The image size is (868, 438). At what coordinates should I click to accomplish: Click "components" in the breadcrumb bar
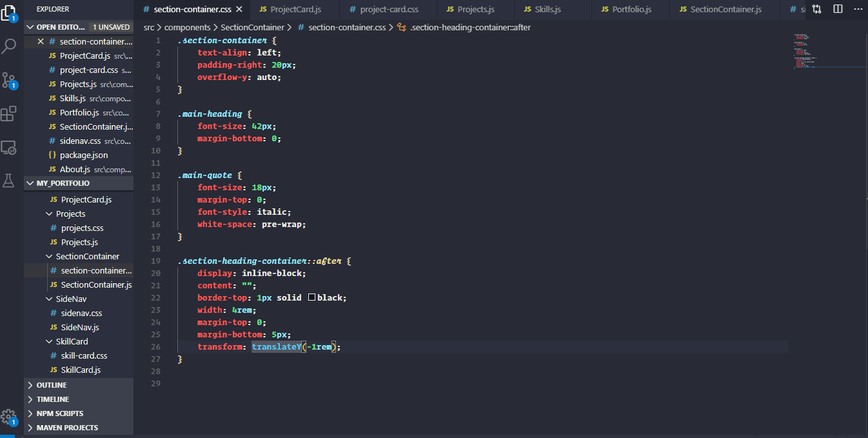(x=187, y=27)
